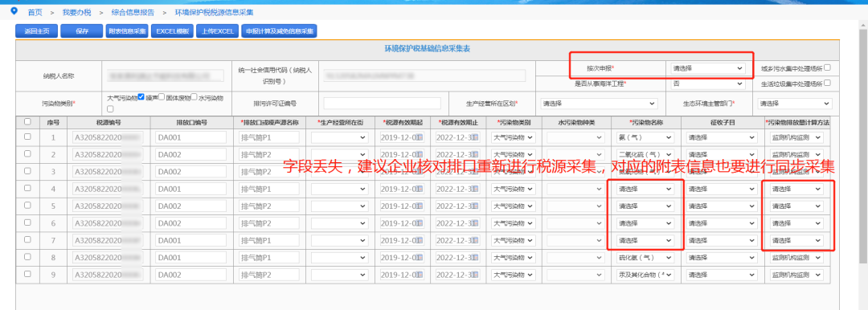This screenshot has height=310, width=868.
Task: Enable the 噪声 pollutant checkbox
Action: tap(162, 97)
